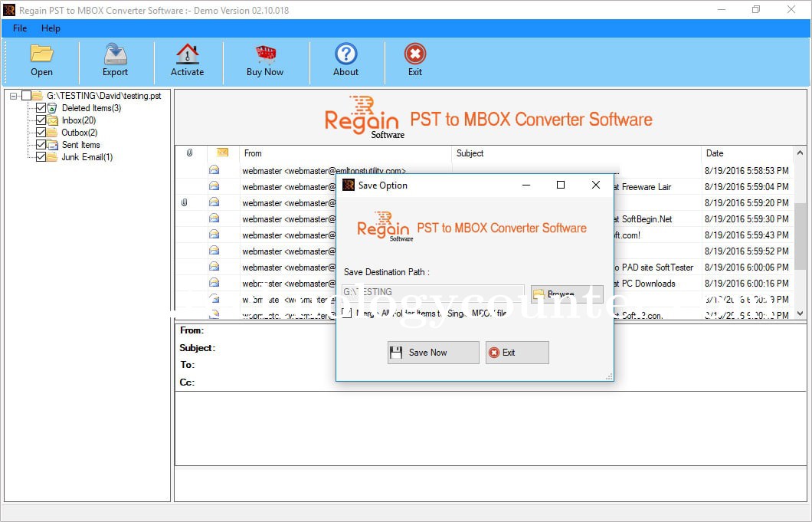
Task: Select email with subject SoftBegin.Net
Action: [647, 218]
